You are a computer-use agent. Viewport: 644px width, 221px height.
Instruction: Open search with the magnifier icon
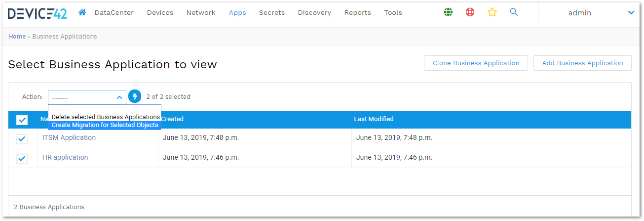pos(514,12)
